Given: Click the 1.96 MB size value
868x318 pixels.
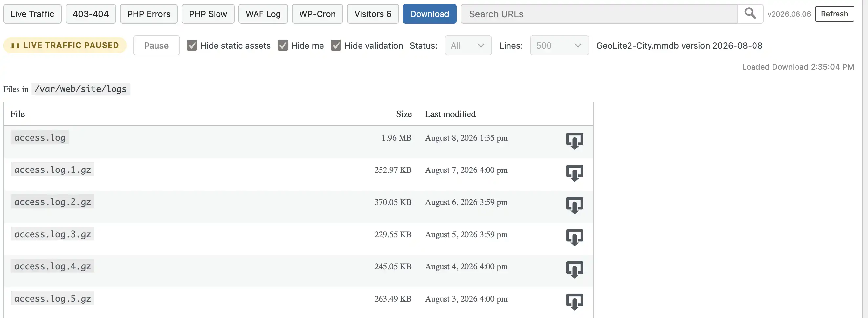Looking at the screenshot, I should coord(397,138).
